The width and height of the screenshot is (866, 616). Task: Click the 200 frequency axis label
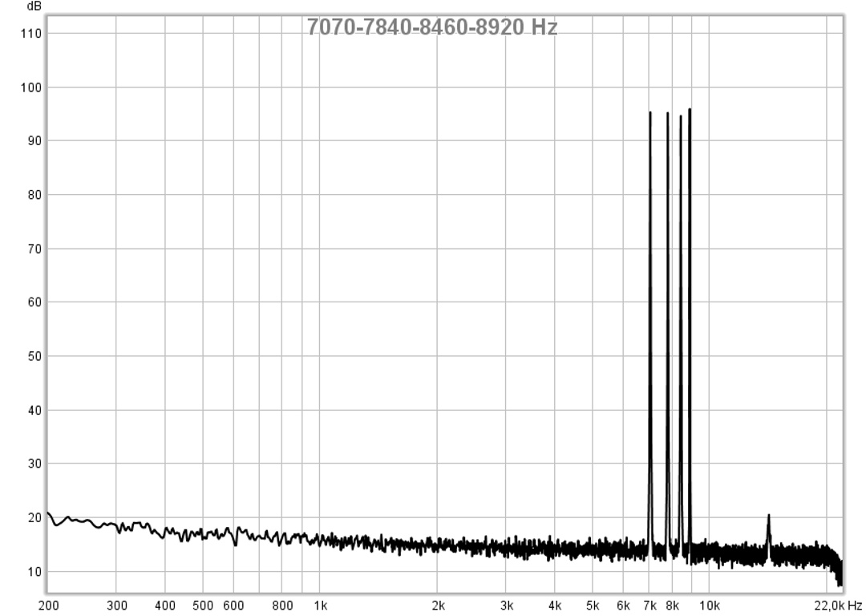(x=48, y=605)
